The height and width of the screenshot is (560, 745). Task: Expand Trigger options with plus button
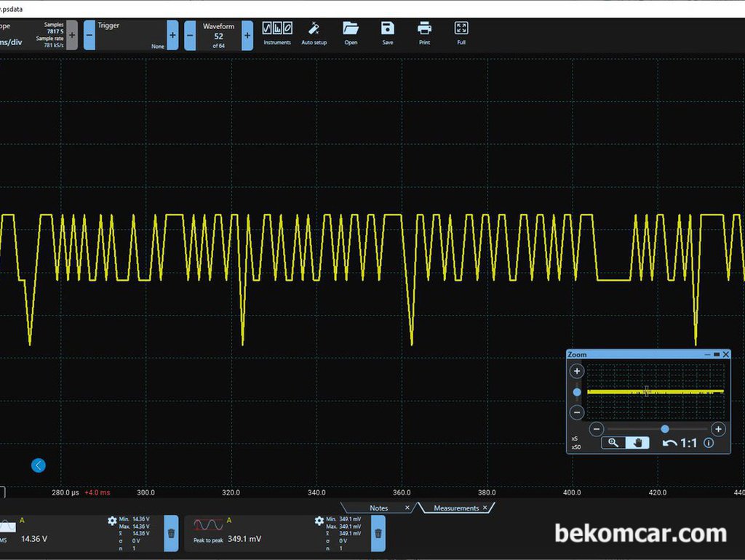coord(172,35)
